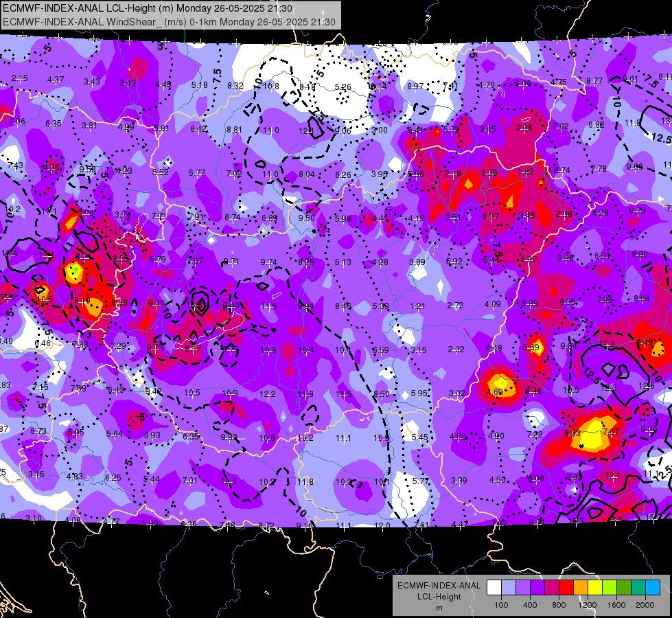Click the map value 3.89
The height and width of the screenshot is (618, 672).
click(x=417, y=262)
